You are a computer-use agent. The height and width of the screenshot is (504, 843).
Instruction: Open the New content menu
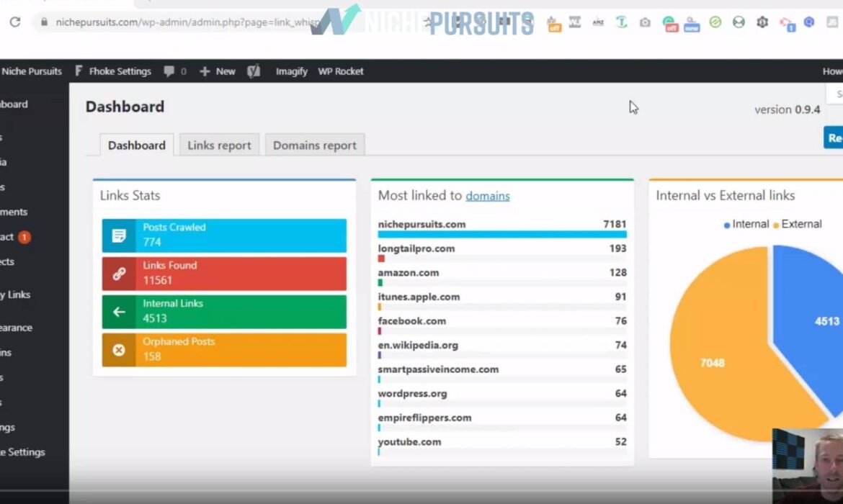coord(218,71)
